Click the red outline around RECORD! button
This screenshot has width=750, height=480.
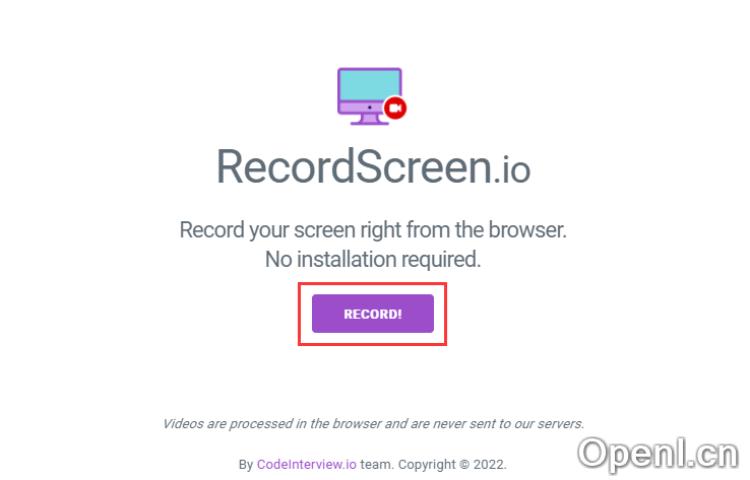pyautogui.click(x=372, y=284)
